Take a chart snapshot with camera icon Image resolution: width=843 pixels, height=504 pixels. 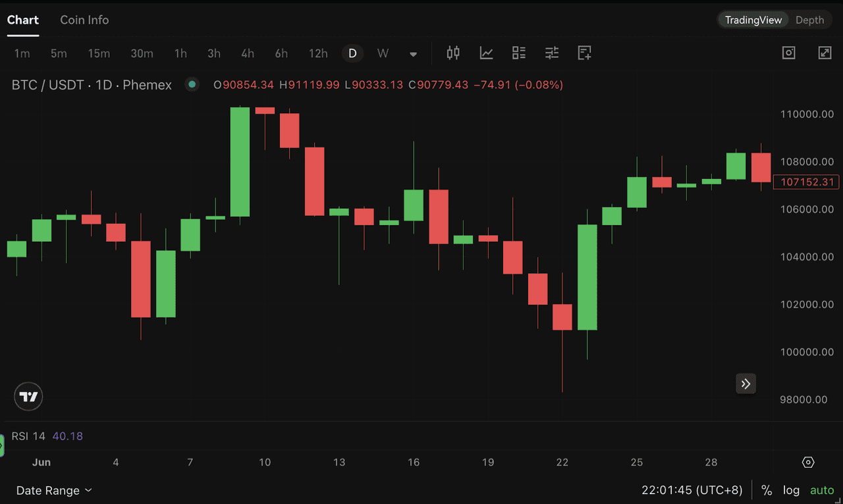point(788,53)
